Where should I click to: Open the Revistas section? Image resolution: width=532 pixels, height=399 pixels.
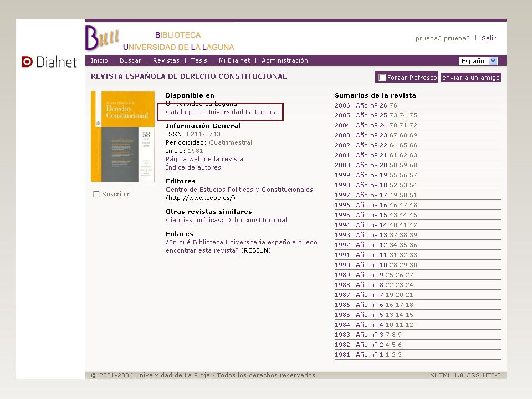[166, 60]
